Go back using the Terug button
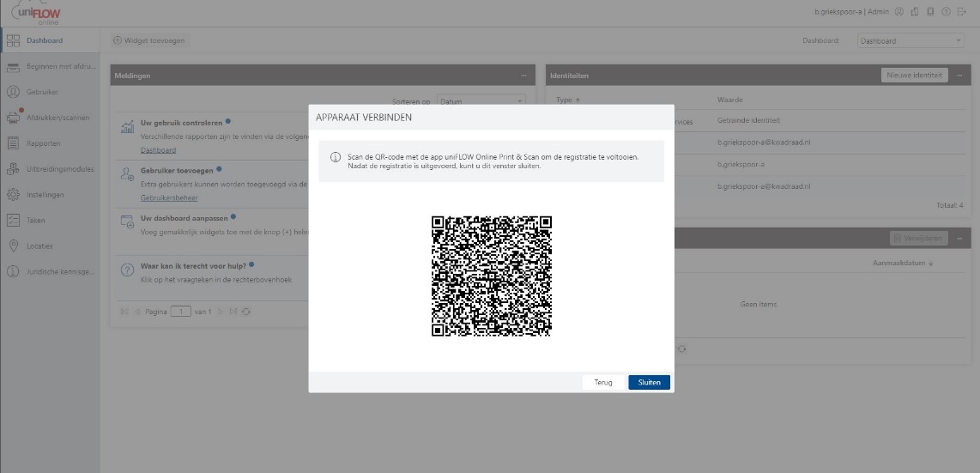This screenshot has width=980, height=473. pyautogui.click(x=603, y=382)
